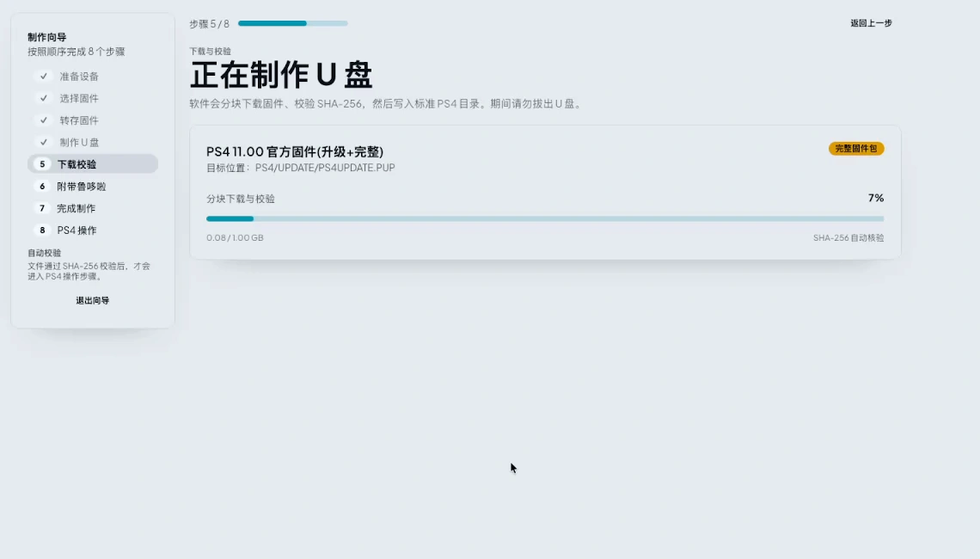
Task: Click the 0.08 / 1.00 GB size text
Action: click(x=235, y=237)
